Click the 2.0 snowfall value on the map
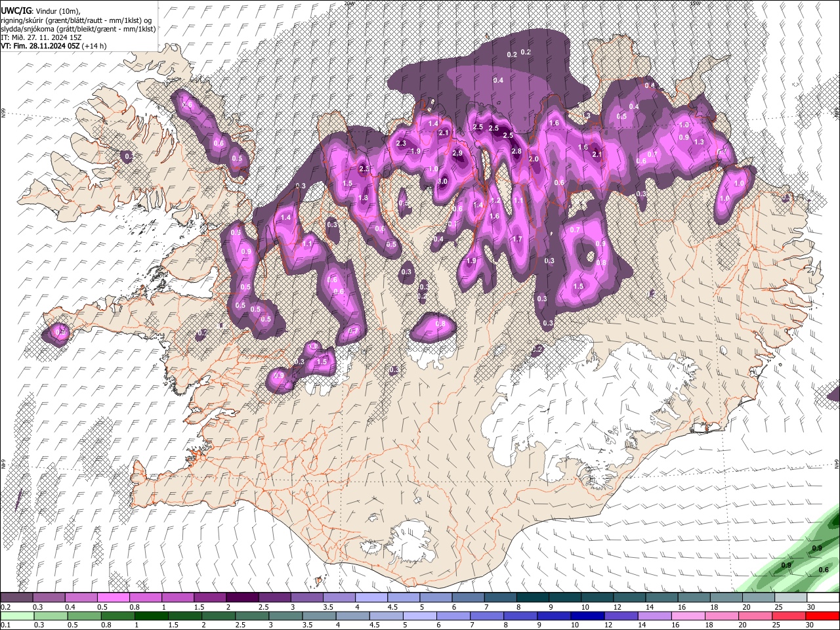Screen dimensions: 840x630 [534, 159]
